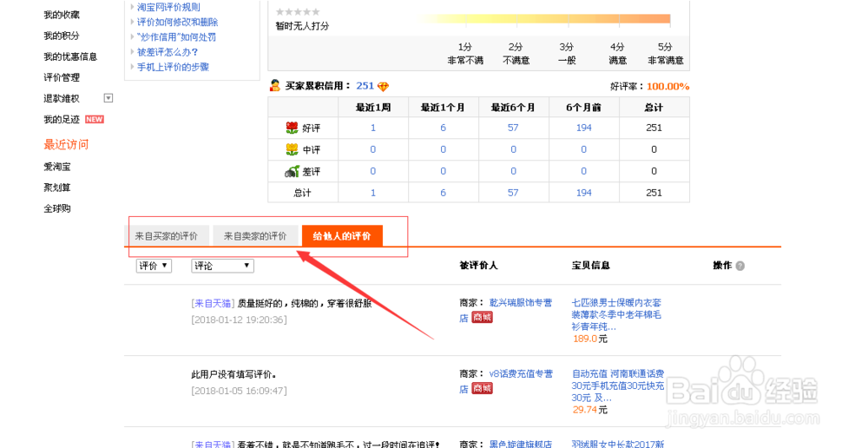The height and width of the screenshot is (448, 868).
Task: Open 淘宝网评价规则 help link
Action: (x=169, y=7)
